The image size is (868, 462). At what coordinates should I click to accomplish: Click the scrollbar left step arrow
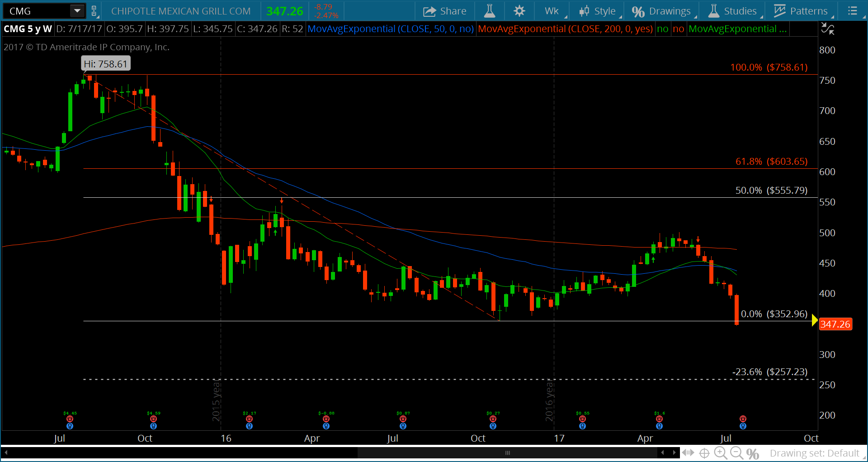pyautogui.click(x=663, y=452)
